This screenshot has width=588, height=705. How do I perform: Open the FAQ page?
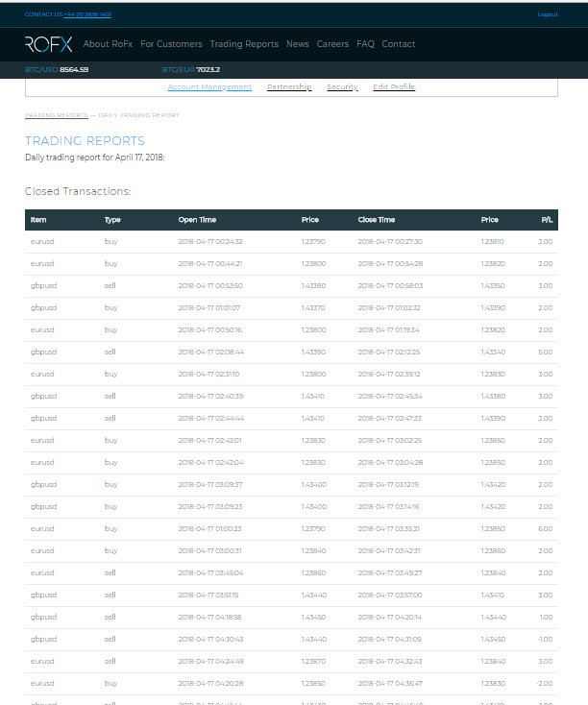[365, 44]
